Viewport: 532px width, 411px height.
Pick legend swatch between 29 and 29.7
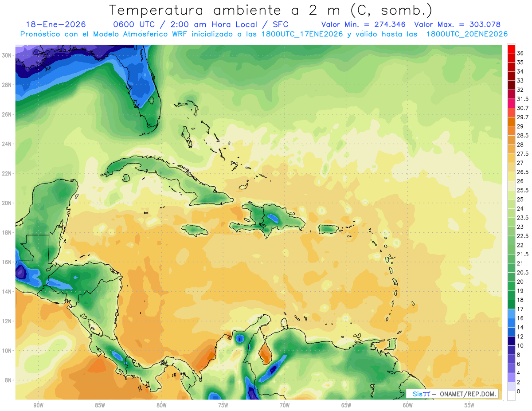[x=511, y=121]
